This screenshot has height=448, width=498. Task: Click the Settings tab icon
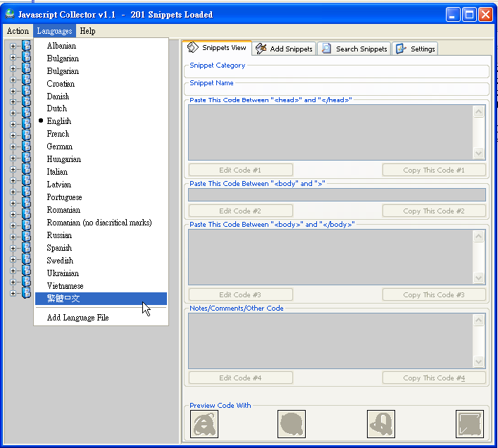pos(401,49)
